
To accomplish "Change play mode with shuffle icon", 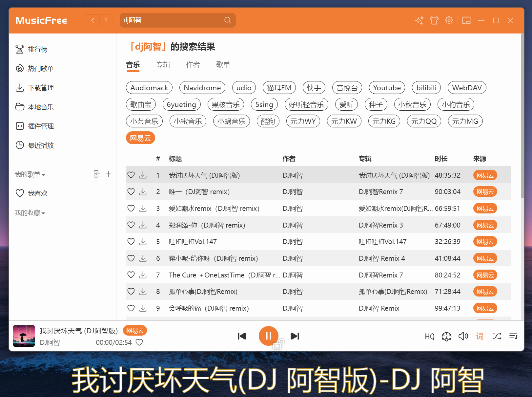I will (x=497, y=336).
